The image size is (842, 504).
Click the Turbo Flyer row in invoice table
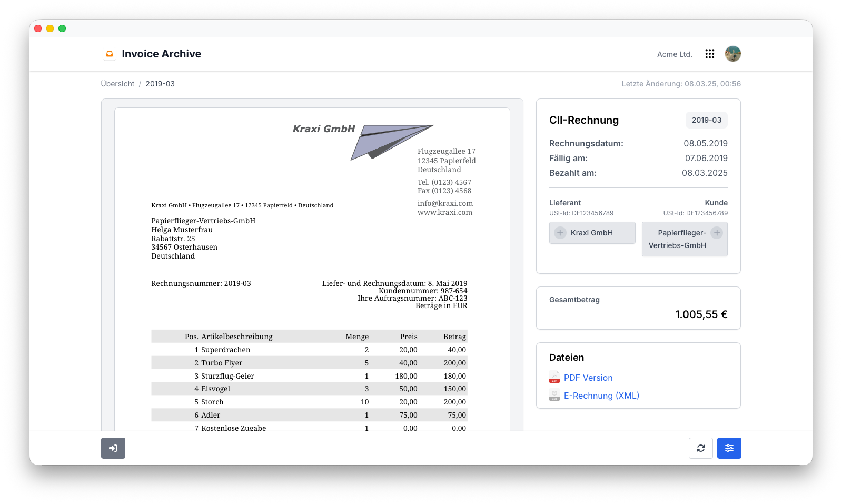tap(309, 363)
